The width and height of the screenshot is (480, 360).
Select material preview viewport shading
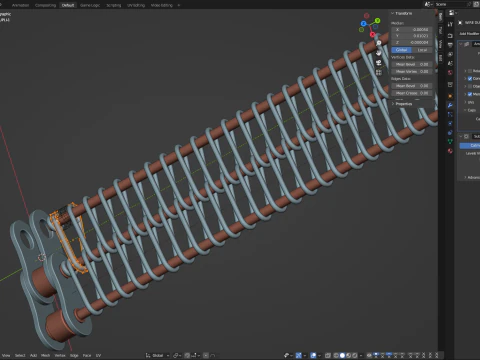pos(348,355)
